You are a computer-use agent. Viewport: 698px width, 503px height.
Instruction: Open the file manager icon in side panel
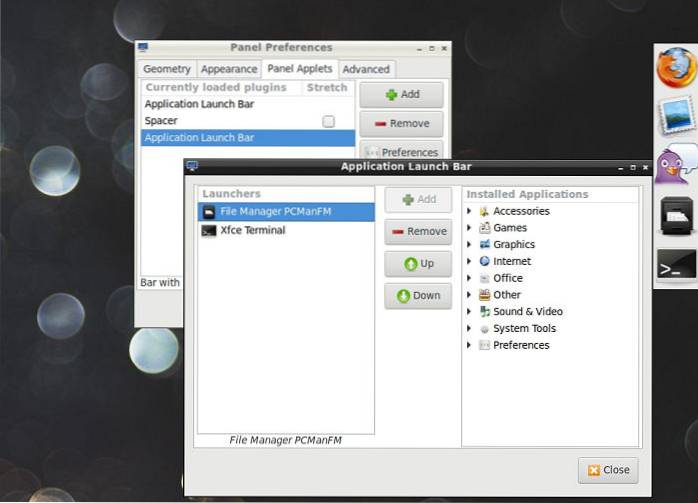(676, 215)
